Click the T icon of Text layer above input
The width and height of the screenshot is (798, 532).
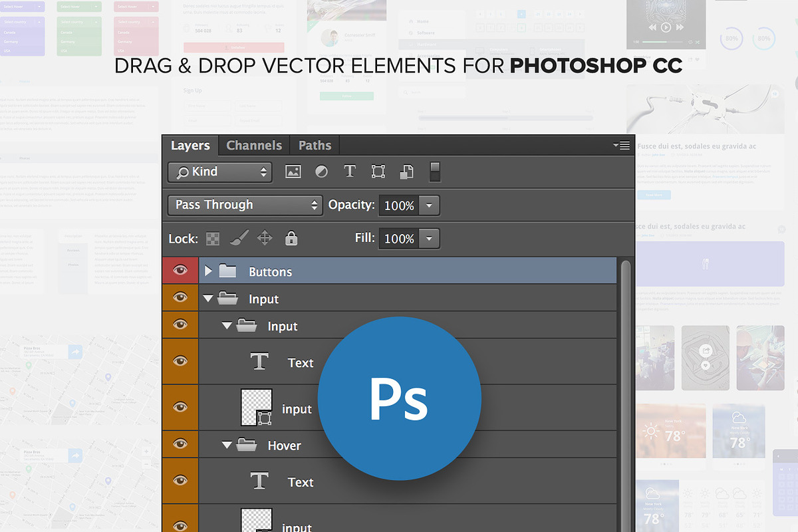(259, 362)
